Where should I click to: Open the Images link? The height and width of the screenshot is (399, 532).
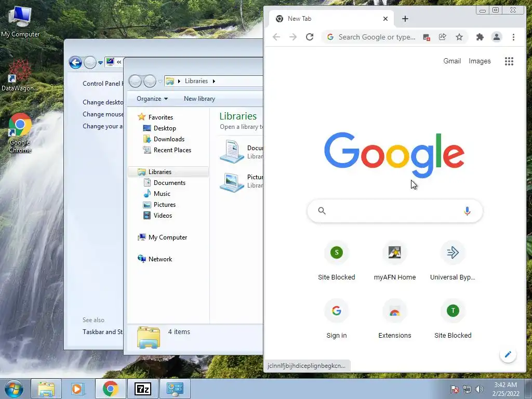[x=480, y=61]
